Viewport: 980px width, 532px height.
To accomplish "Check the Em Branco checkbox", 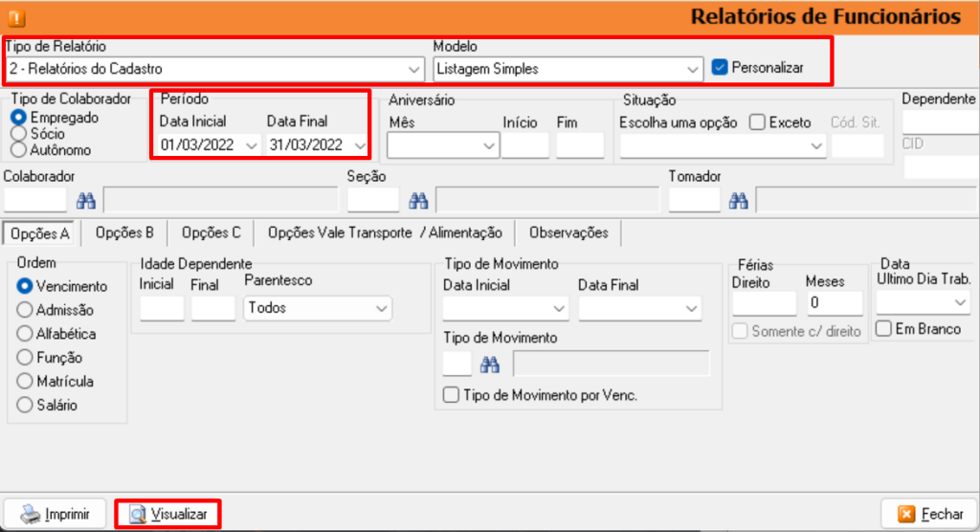I will pyautogui.click(x=883, y=329).
